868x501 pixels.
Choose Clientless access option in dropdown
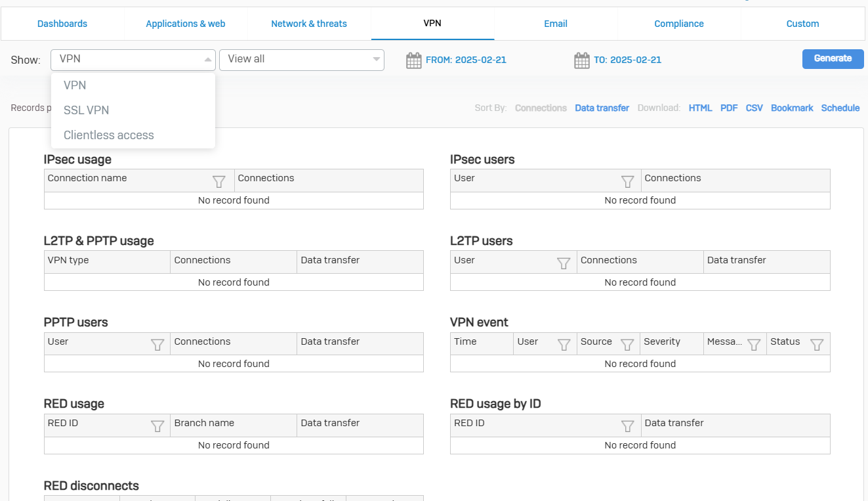click(108, 135)
